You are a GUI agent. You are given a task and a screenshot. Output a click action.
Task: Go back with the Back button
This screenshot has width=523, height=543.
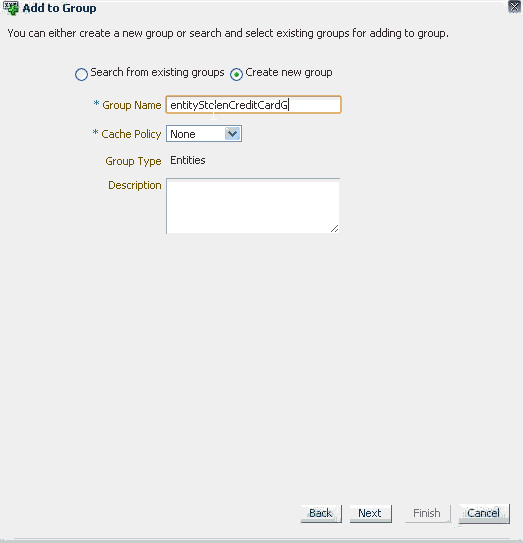[321, 513]
